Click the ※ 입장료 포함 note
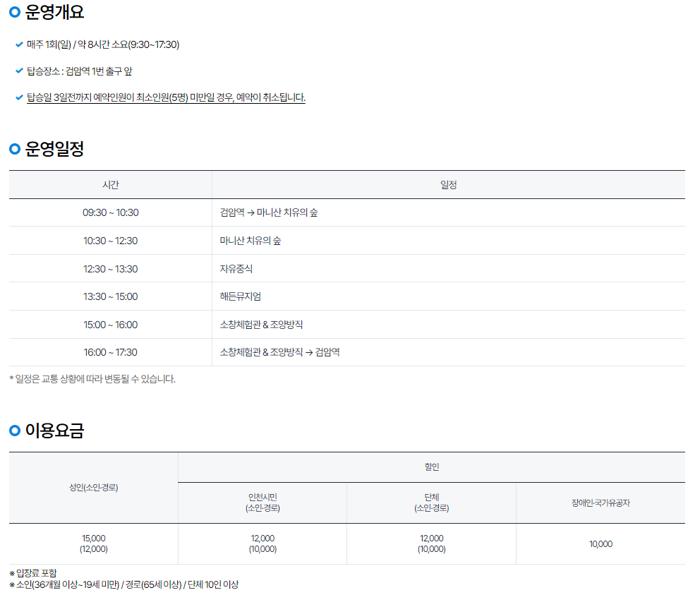700x595 pixels. coord(33,573)
